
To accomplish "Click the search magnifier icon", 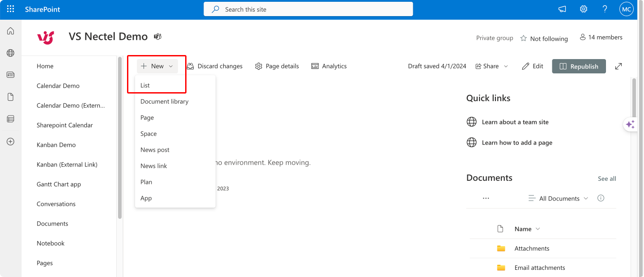I will (x=216, y=9).
